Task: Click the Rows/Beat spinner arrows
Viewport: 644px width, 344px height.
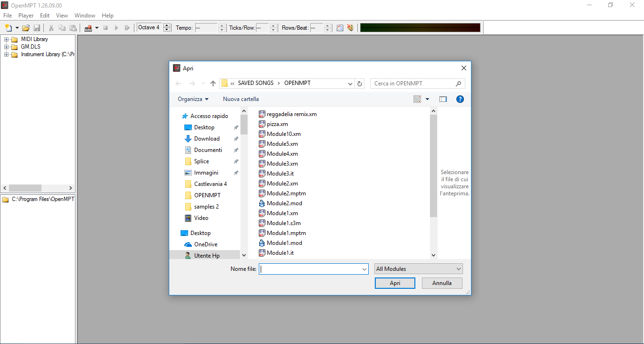Action: (328, 28)
